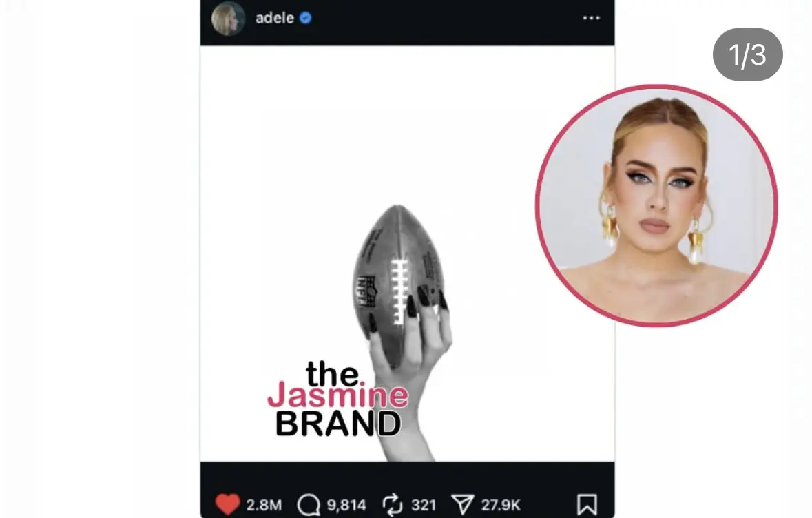Viewport: 812px width, 518px height.
Task: Click the 27.9K shares count
Action: (x=500, y=505)
